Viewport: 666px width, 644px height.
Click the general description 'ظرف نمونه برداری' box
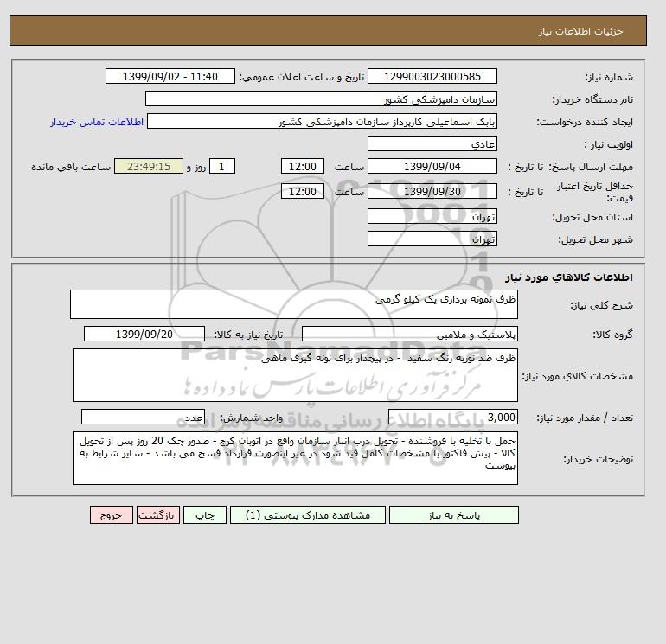pyautogui.click(x=294, y=304)
